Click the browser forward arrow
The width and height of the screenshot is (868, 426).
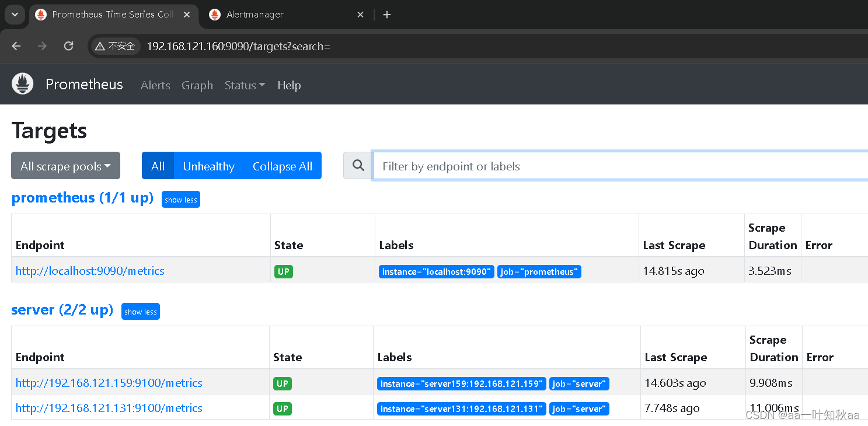coord(42,46)
